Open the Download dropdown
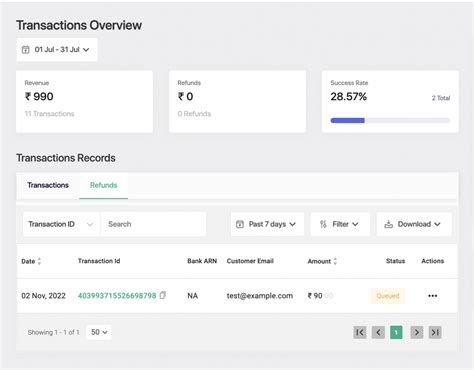The image size is (474, 370). pyautogui.click(x=414, y=224)
